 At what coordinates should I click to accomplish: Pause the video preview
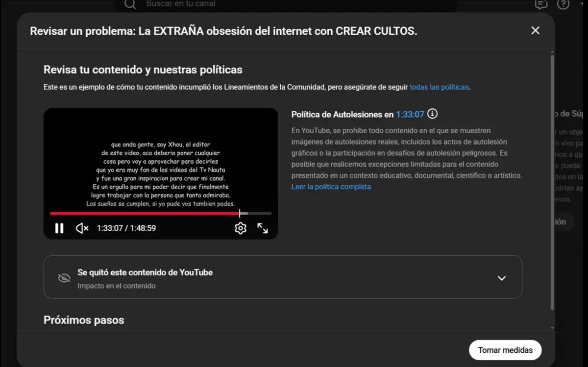point(59,228)
